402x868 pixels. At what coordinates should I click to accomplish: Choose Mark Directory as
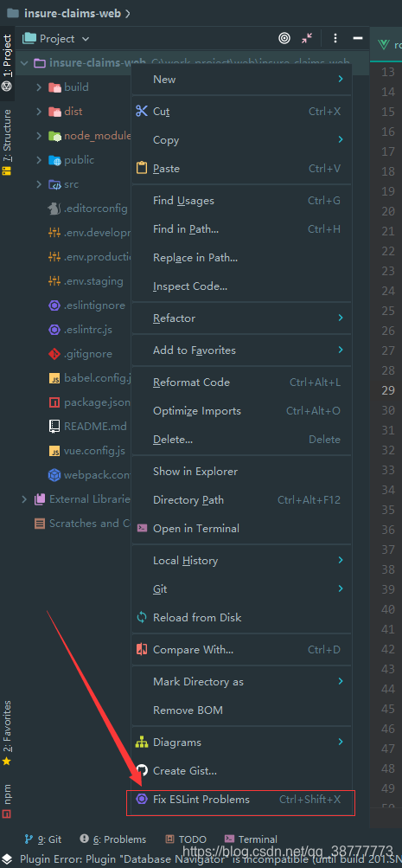241,681
